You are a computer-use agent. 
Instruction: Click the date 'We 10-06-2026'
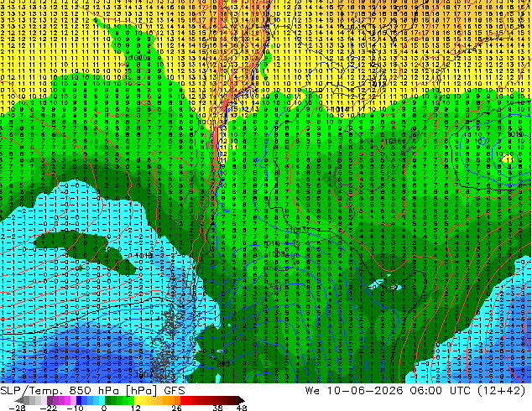[x=354, y=391]
